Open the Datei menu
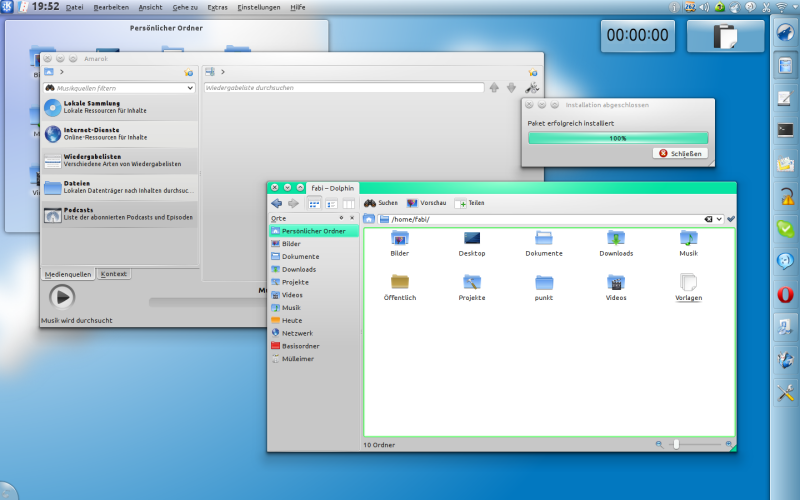This screenshot has height=500, width=800. (x=74, y=7)
